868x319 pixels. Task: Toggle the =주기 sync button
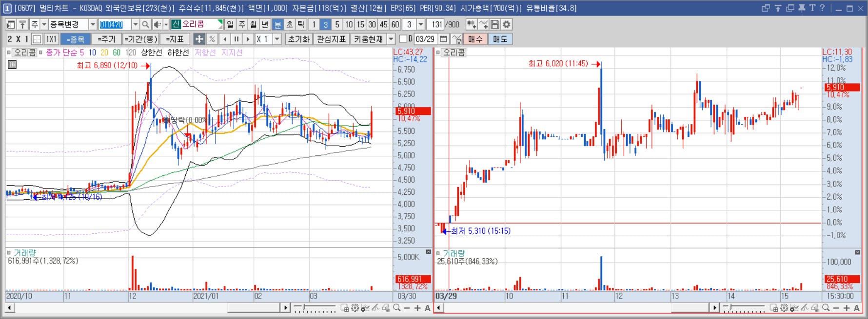click(x=106, y=39)
